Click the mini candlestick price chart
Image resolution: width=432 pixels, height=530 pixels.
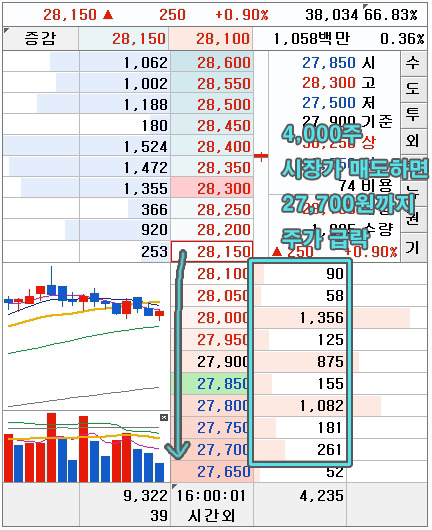tap(86, 336)
